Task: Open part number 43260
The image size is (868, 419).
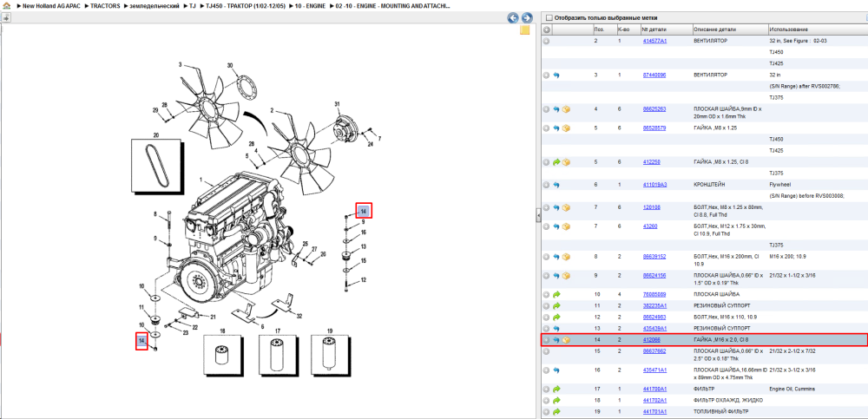Action: 650,226
